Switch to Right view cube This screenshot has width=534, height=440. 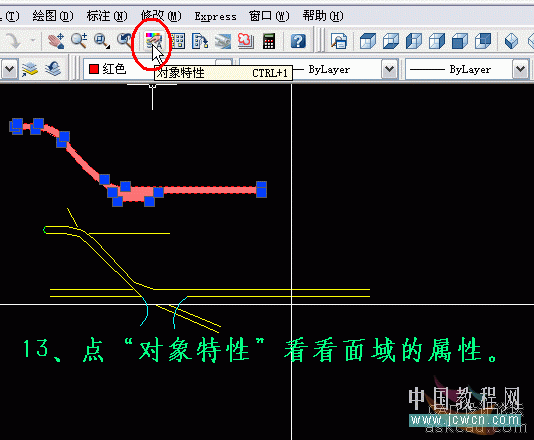pos(437,41)
